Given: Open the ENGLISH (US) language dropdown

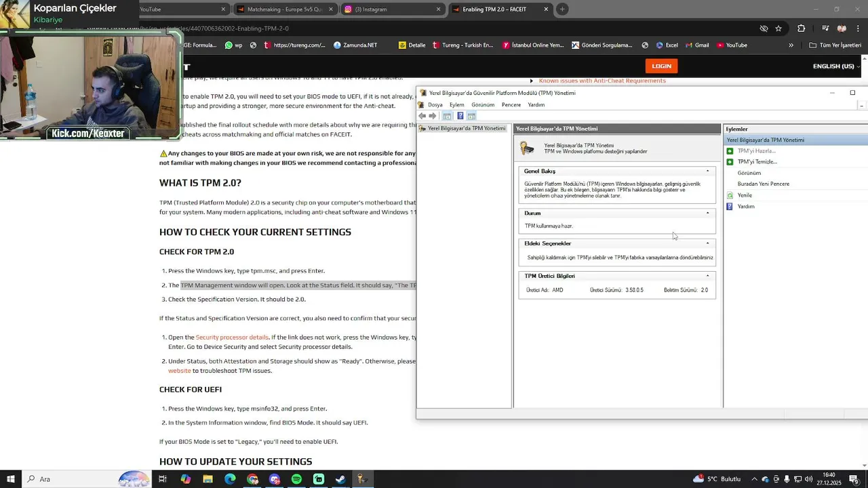Looking at the screenshot, I should pyautogui.click(x=835, y=66).
